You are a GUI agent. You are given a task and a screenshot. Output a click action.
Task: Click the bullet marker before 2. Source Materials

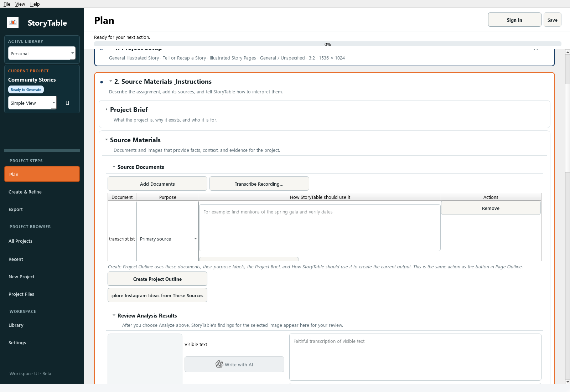(x=102, y=82)
